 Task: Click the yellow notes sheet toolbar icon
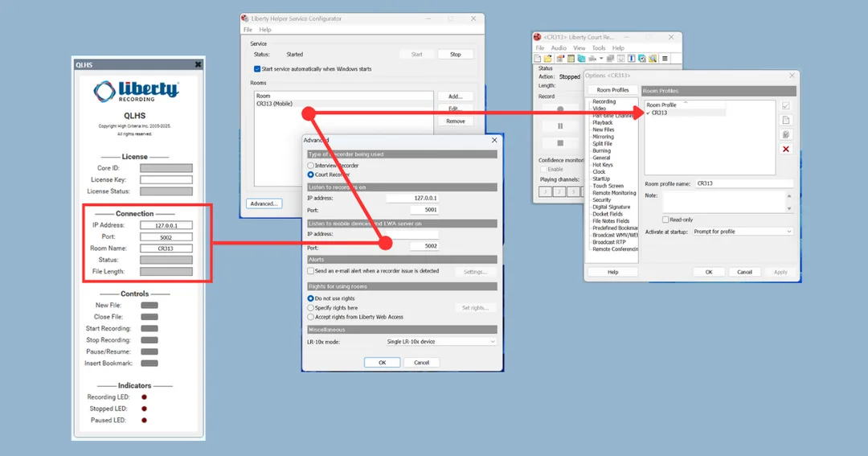tap(571, 58)
